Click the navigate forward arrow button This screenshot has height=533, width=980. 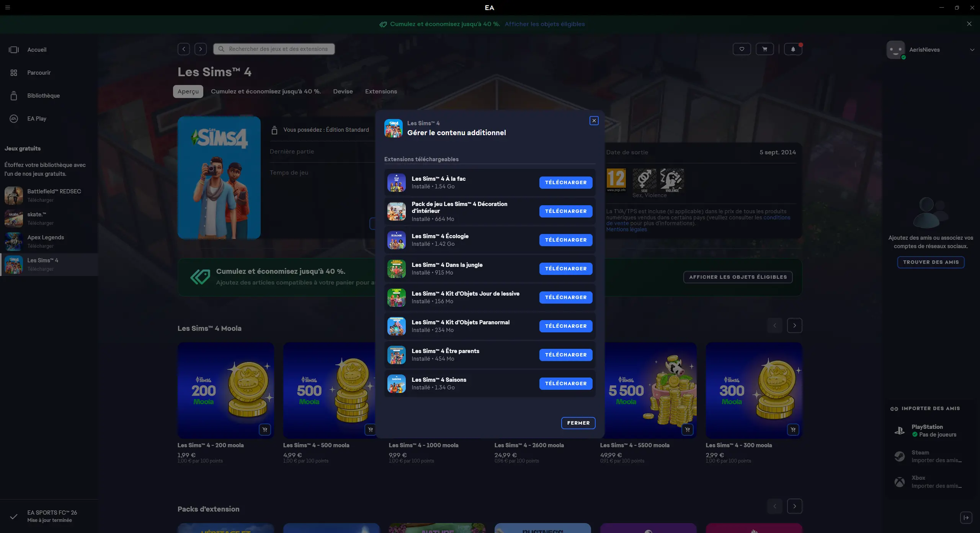pos(201,49)
